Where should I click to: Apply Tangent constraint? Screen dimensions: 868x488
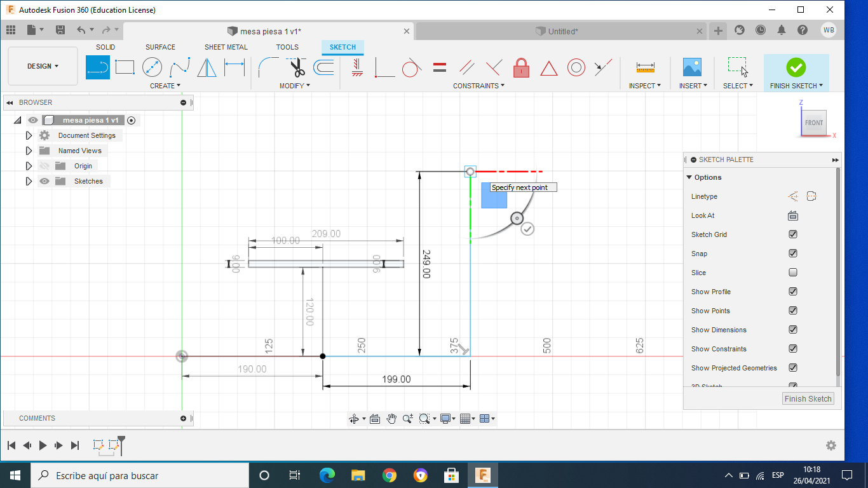(x=412, y=67)
